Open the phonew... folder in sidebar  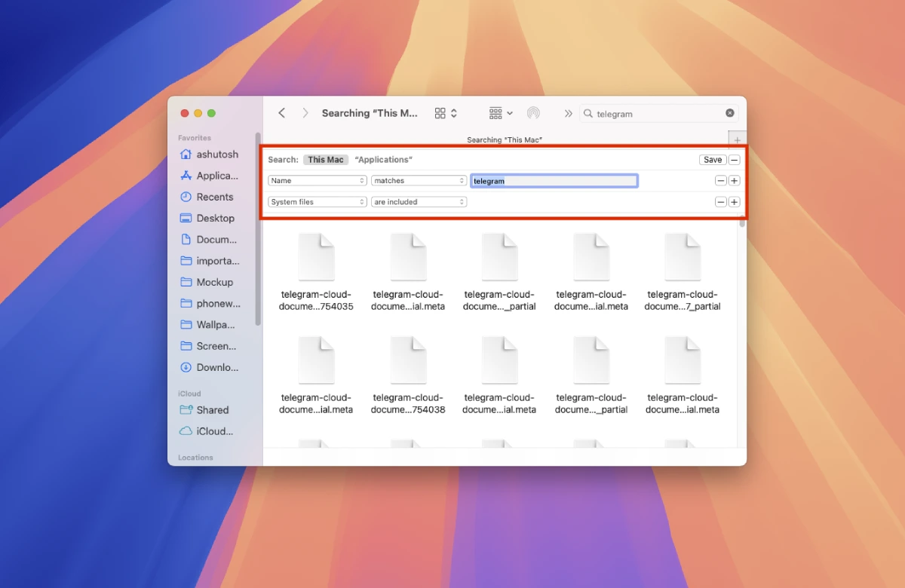(x=211, y=304)
